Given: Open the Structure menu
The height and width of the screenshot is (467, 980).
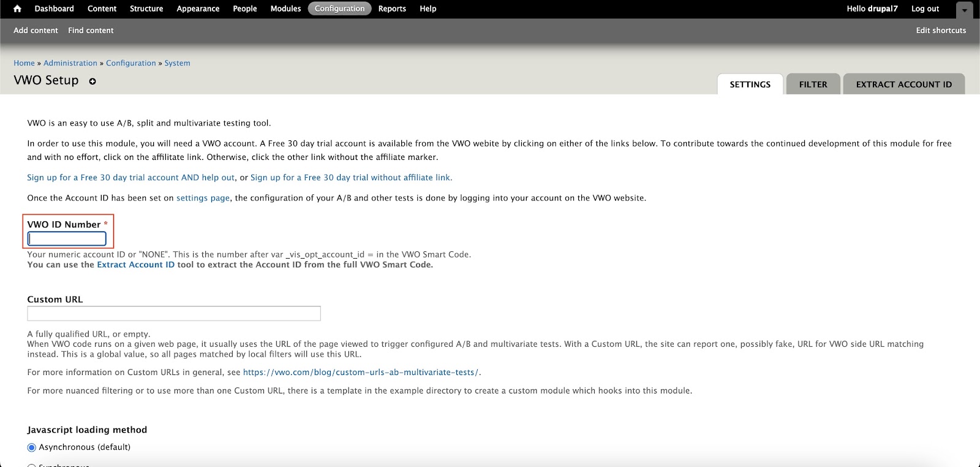Looking at the screenshot, I should (146, 9).
